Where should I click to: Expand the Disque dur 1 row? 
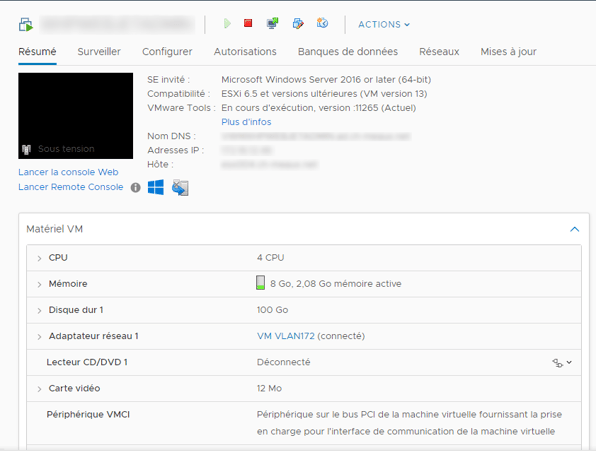[x=39, y=311]
